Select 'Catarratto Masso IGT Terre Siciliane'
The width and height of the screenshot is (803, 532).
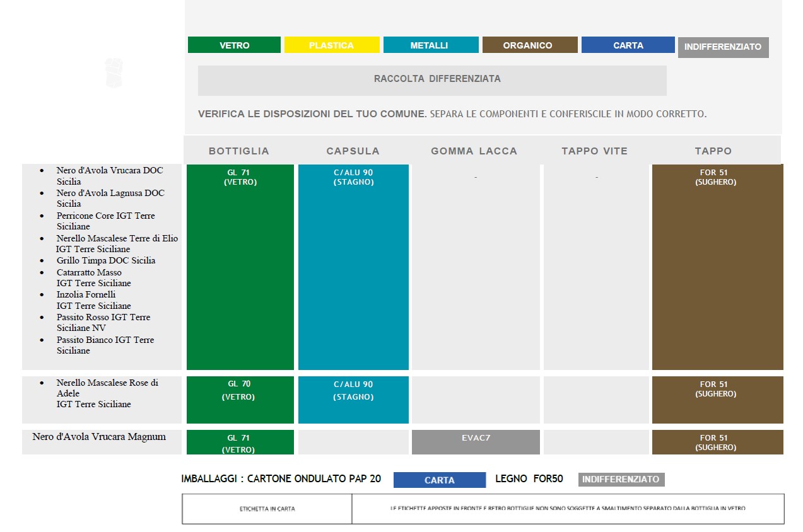94,278
